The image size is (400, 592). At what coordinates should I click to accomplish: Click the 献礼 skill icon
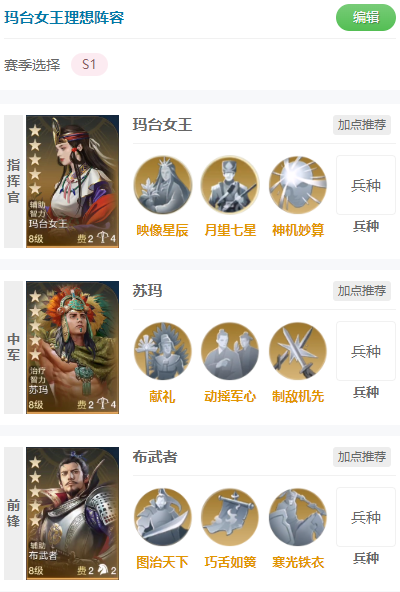pos(163,351)
